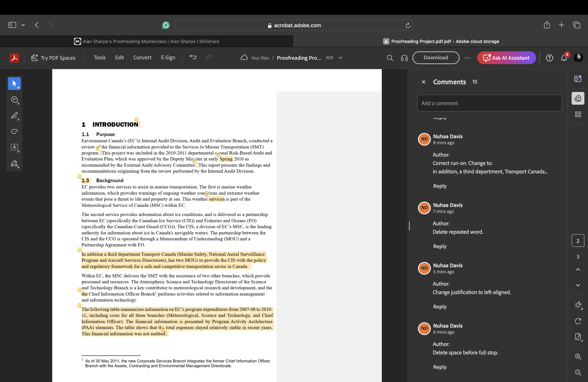Reload the page
This screenshot has width=588, height=382.
(408, 25)
